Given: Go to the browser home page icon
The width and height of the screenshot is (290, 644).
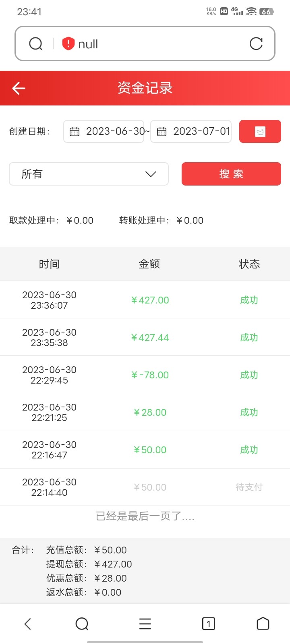Looking at the screenshot, I should [x=263, y=623].
